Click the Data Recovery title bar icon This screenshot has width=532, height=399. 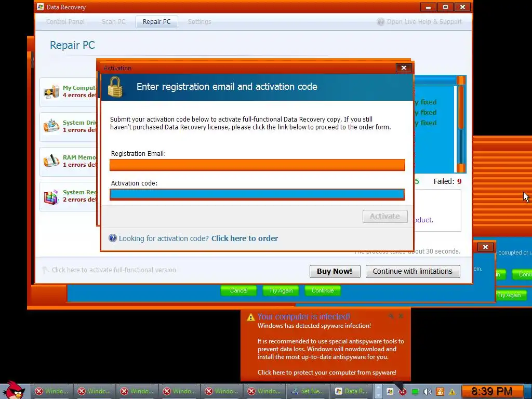click(x=41, y=7)
